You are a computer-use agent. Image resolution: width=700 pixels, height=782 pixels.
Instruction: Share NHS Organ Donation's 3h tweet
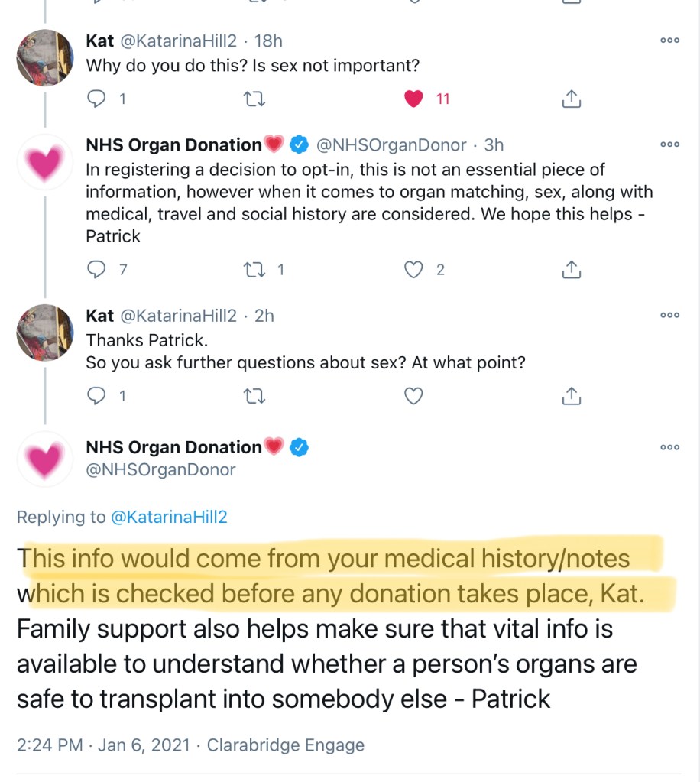572,269
